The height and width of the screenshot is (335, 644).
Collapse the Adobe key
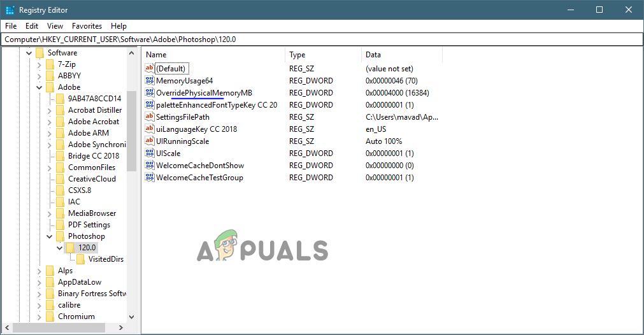click(39, 87)
